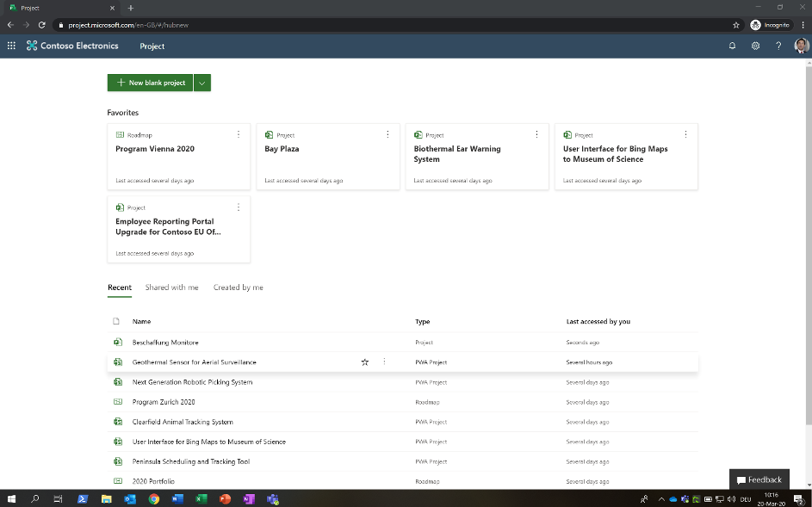
Task: Click the Peninsula Scheduling and Tracking Tool icon
Action: [118, 461]
